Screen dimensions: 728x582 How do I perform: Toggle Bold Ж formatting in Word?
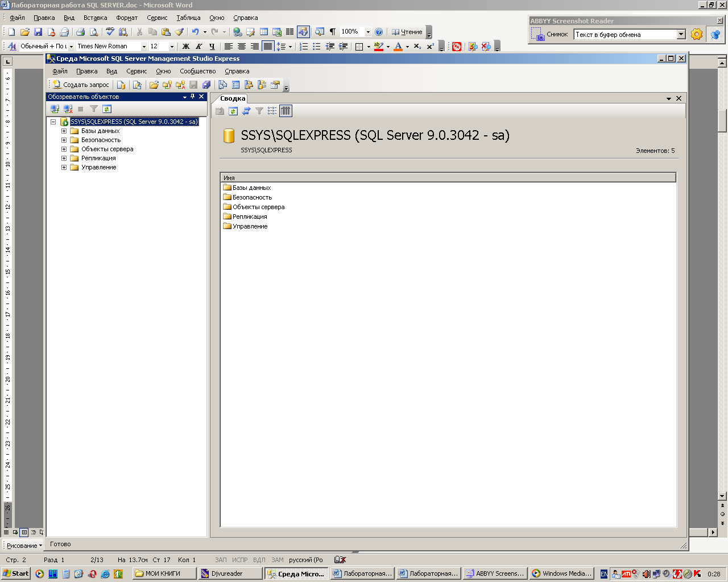coord(185,47)
